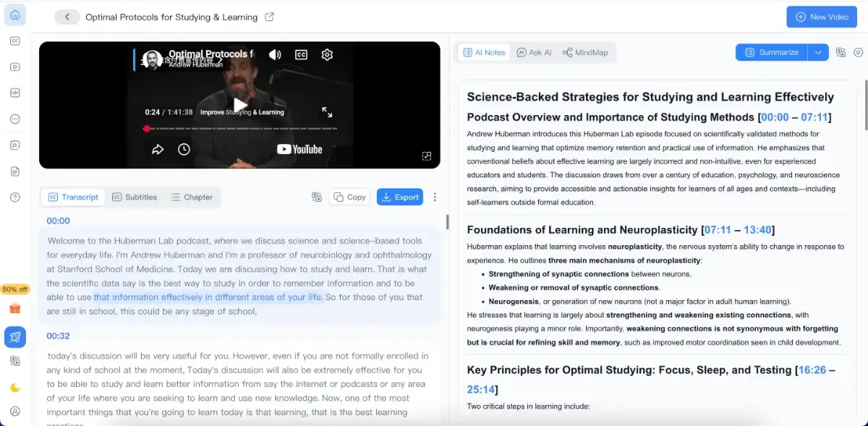The image size is (868, 426).
Task: Click the 'Foundations of Learning and Neuroplasticity' heading
Action: pyautogui.click(x=582, y=230)
